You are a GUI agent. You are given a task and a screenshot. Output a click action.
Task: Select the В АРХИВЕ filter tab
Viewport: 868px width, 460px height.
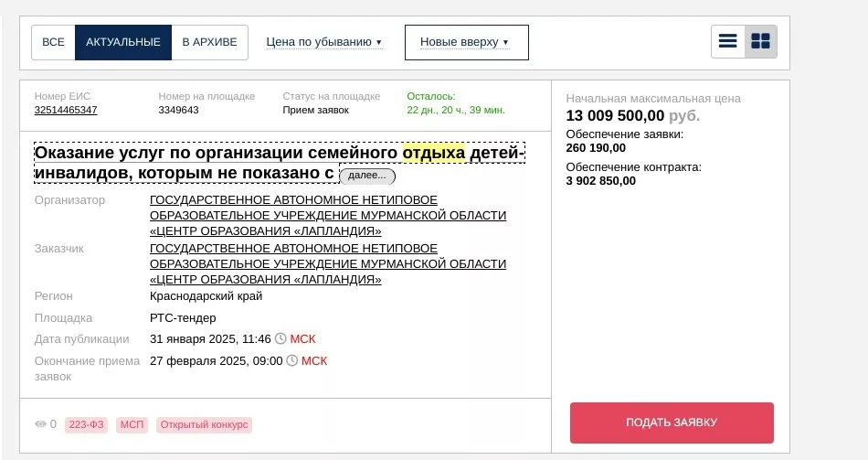click(x=209, y=42)
